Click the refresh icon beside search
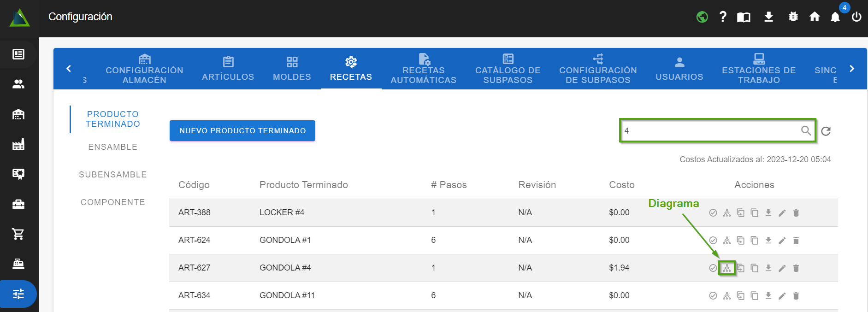This screenshot has width=868, height=312. point(826,131)
